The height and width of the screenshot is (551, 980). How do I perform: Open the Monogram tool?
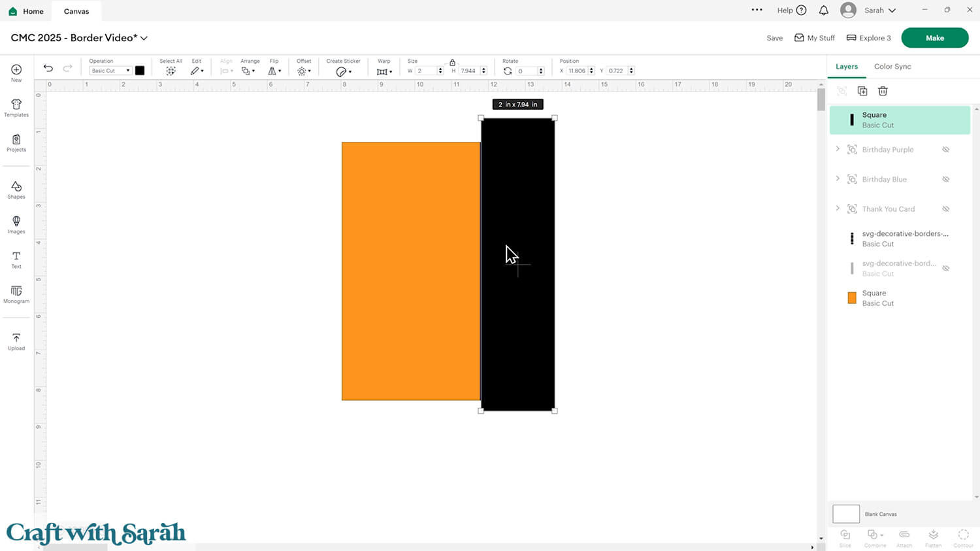coord(16,294)
